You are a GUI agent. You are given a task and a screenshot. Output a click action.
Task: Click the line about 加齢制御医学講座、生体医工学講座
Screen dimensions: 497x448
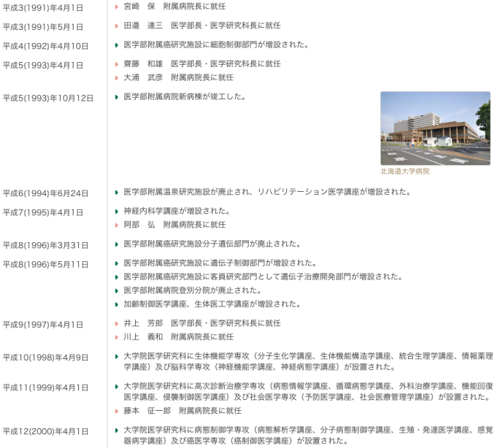click(x=212, y=304)
